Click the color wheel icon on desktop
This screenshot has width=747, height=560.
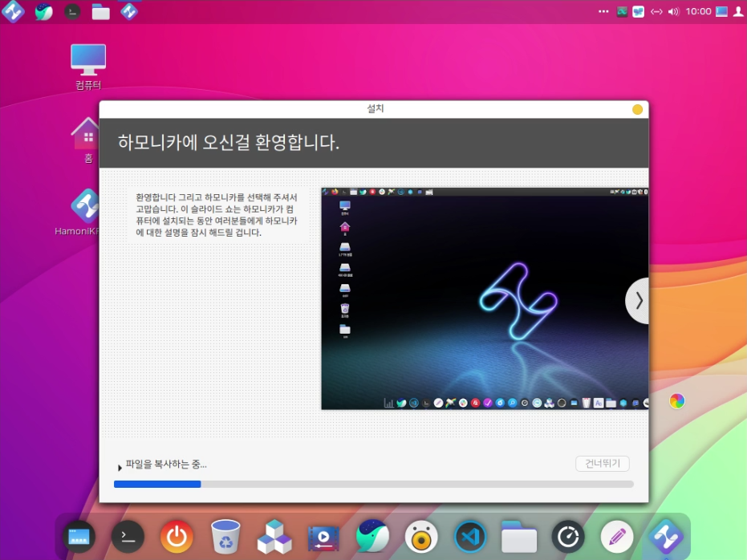677,401
